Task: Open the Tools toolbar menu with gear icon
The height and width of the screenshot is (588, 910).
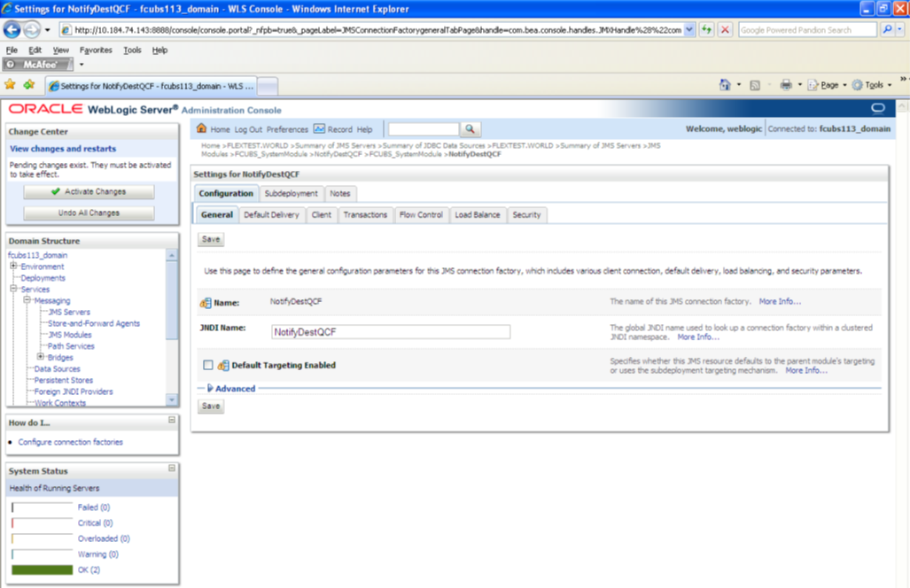Action: tap(872, 85)
